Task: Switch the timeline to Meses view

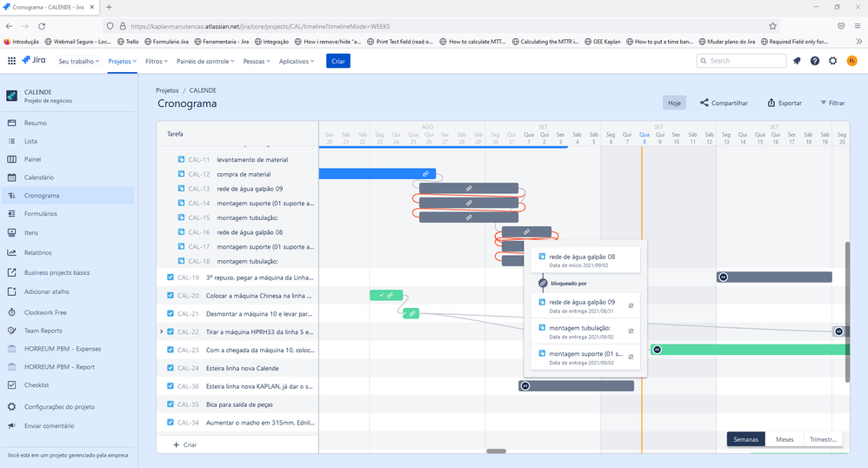Action: point(785,439)
